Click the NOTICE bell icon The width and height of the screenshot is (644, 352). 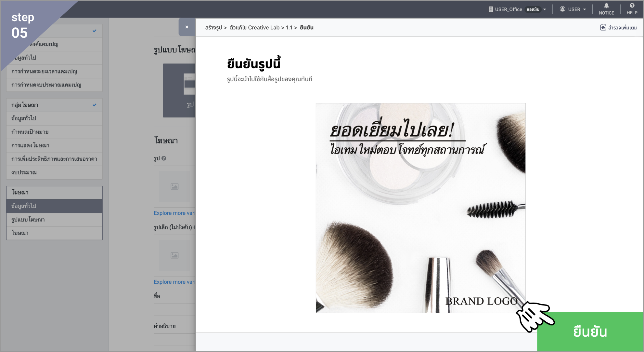[606, 6]
